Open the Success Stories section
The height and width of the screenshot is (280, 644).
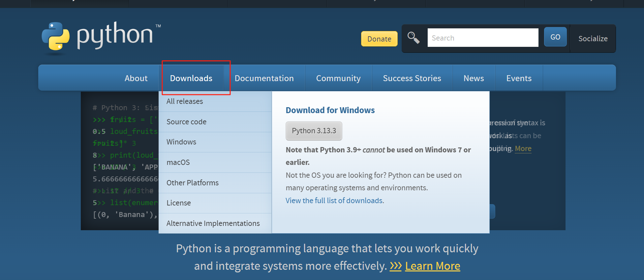[412, 78]
